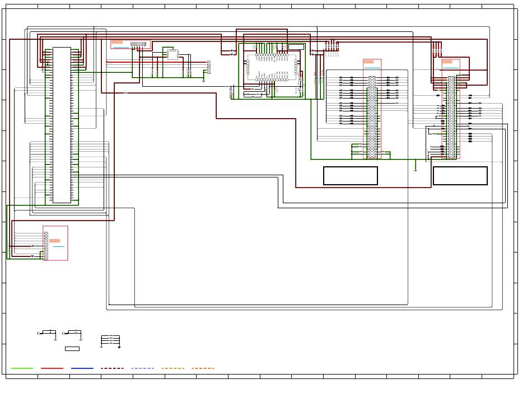Click the empty box under the middle-right connector
The image size is (532, 393).
click(351, 176)
